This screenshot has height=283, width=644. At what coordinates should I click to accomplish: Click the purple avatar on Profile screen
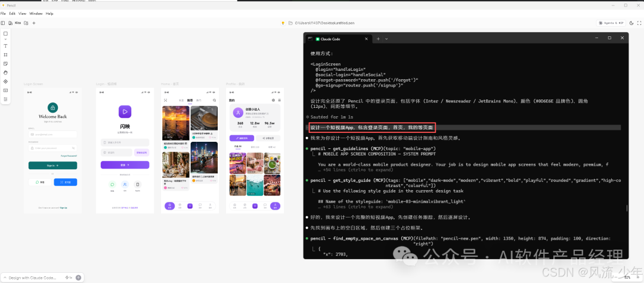pyautogui.click(x=238, y=113)
